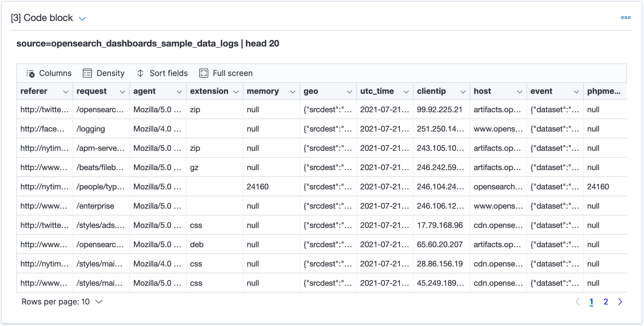Jump to page 2 of results
The width and height of the screenshot is (644, 326).
(606, 302)
